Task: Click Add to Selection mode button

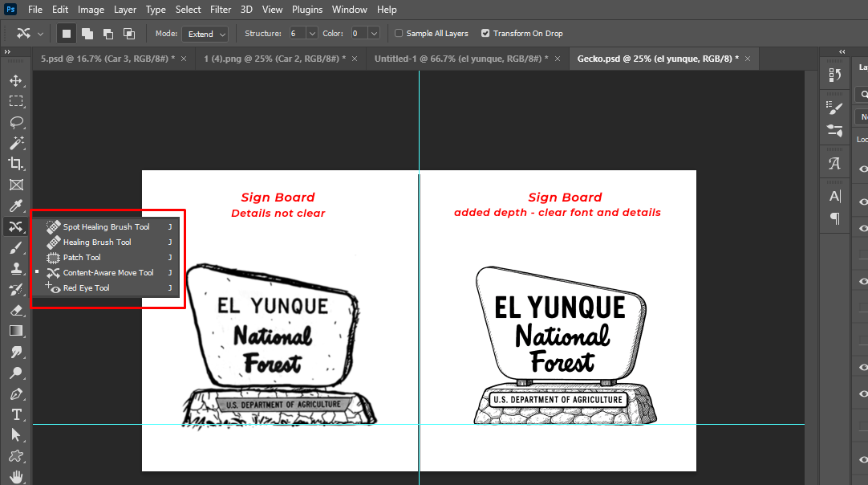Action: pos(87,34)
